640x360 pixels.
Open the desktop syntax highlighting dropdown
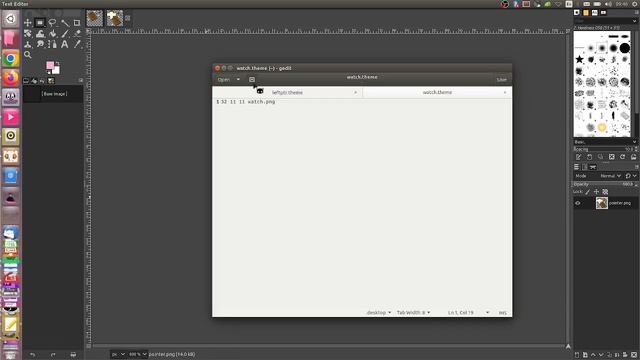(379, 313)
